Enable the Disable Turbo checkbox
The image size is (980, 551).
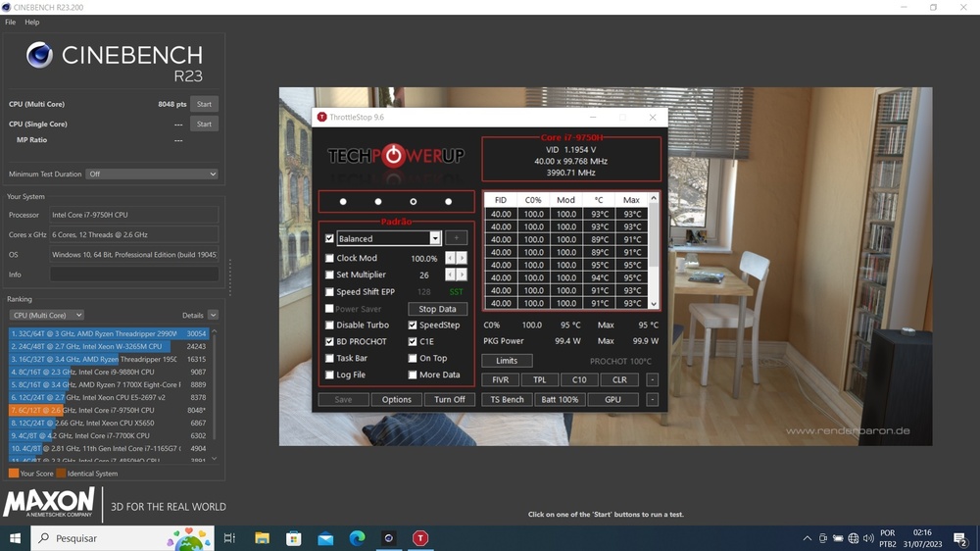(x=330, y=326)
